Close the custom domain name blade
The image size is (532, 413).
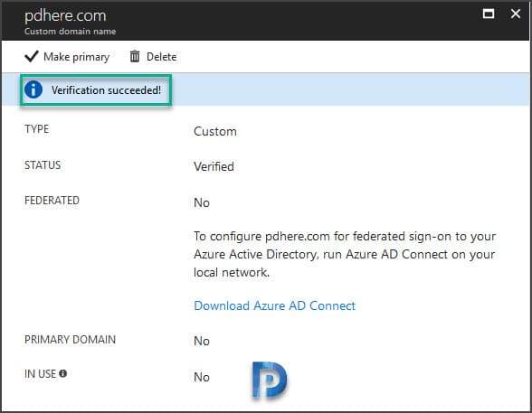pos(516,14)
